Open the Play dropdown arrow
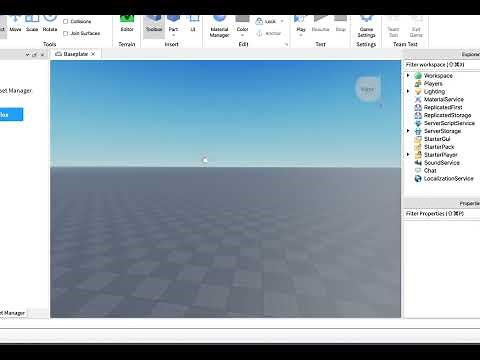This screenshot has width=480, height=360. 301,35
